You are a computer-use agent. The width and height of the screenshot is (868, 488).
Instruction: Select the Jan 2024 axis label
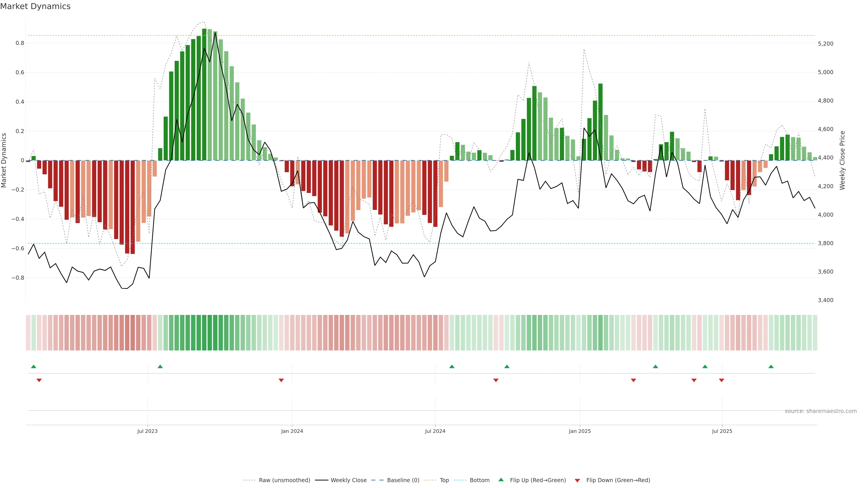coord(292,431)
